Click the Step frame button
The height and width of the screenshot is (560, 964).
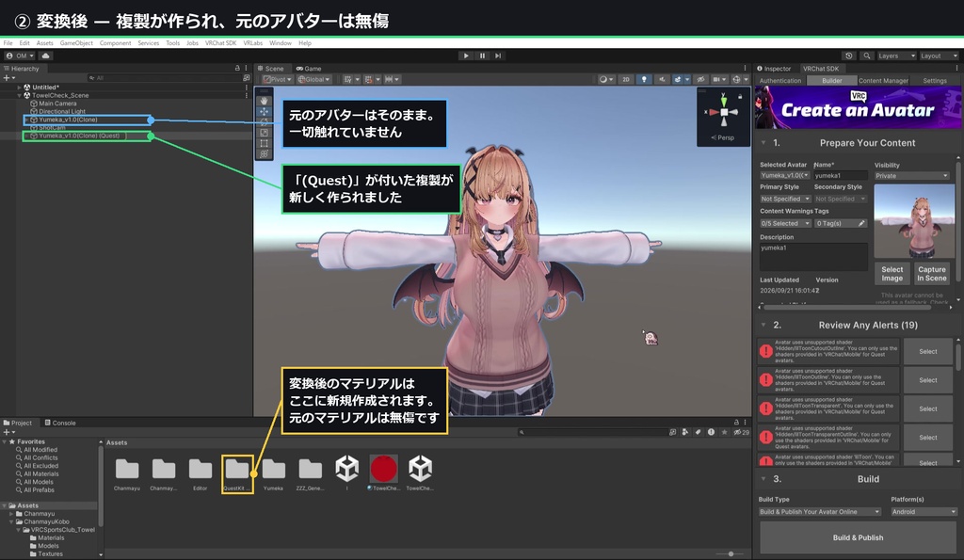(x=498, y=56)
